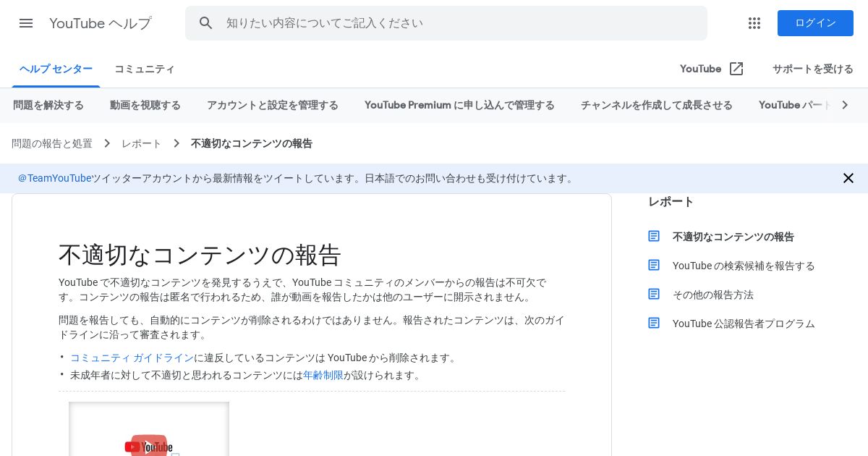Screen dimensions: 868x456
Task: Play the embedded YouTube video thumbnail
Action: click(149, 429)
